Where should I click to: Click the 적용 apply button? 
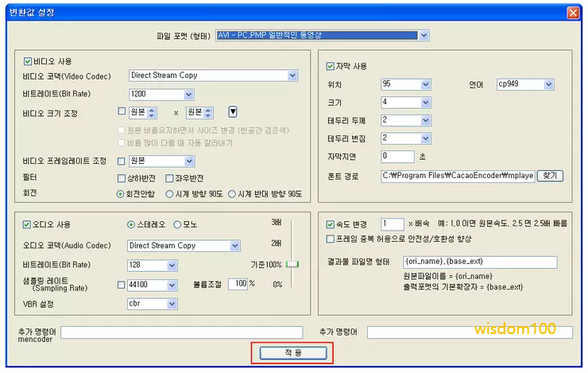point(292,352)
